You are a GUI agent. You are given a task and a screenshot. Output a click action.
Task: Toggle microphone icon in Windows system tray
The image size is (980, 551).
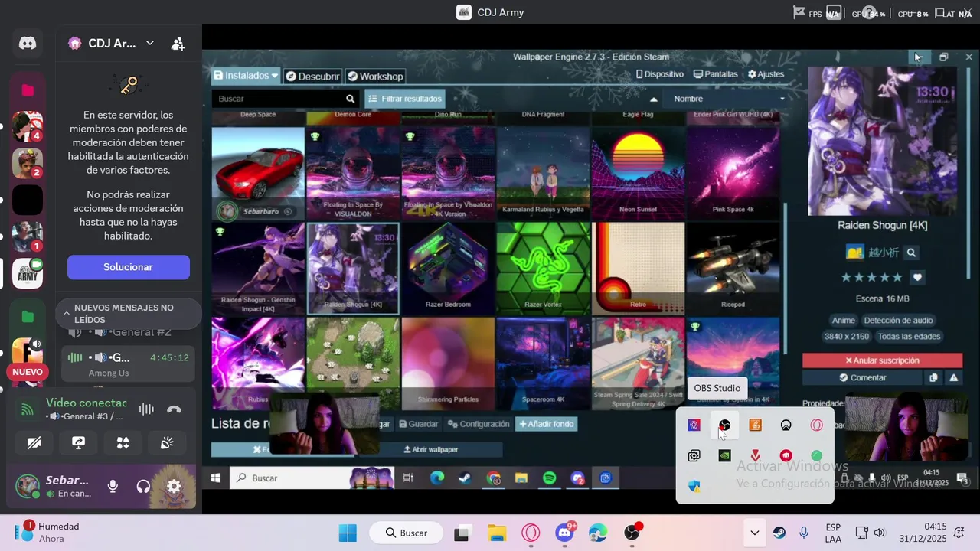[804, 533]
